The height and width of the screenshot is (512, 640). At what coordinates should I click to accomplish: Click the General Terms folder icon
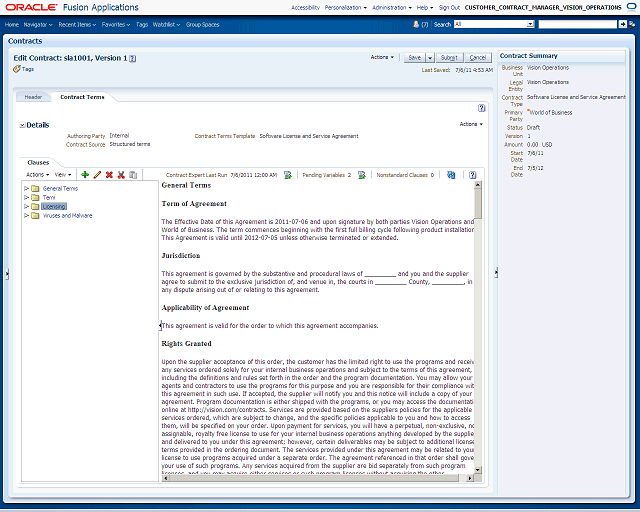click(x=36, y=188)
